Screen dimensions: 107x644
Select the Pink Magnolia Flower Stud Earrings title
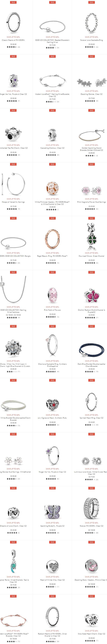[92, 202]
